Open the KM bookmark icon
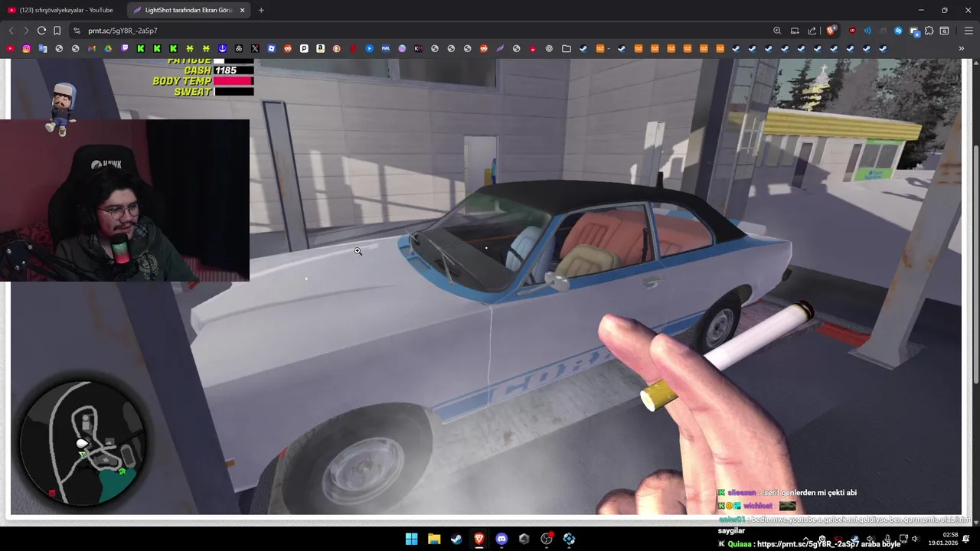This screenshot has height=551, width=980. tap(418, 48)
